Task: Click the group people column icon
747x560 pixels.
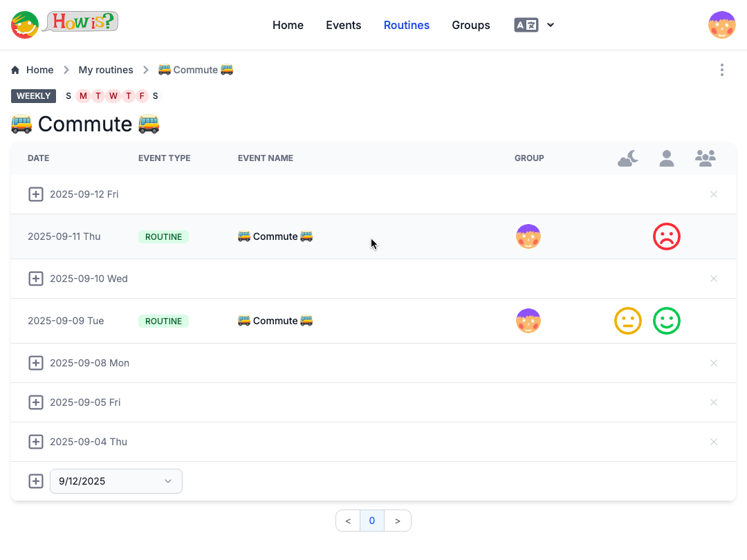Action: (705, 158)
